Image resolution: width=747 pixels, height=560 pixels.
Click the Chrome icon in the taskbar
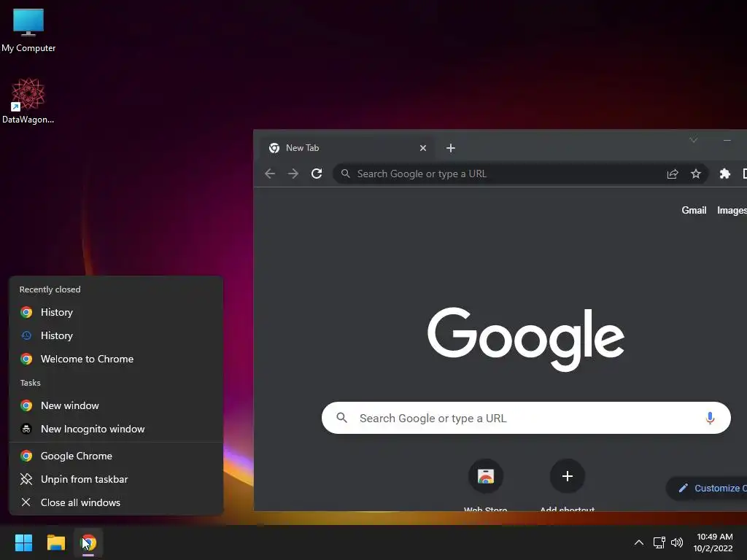[x=88, y=542]
